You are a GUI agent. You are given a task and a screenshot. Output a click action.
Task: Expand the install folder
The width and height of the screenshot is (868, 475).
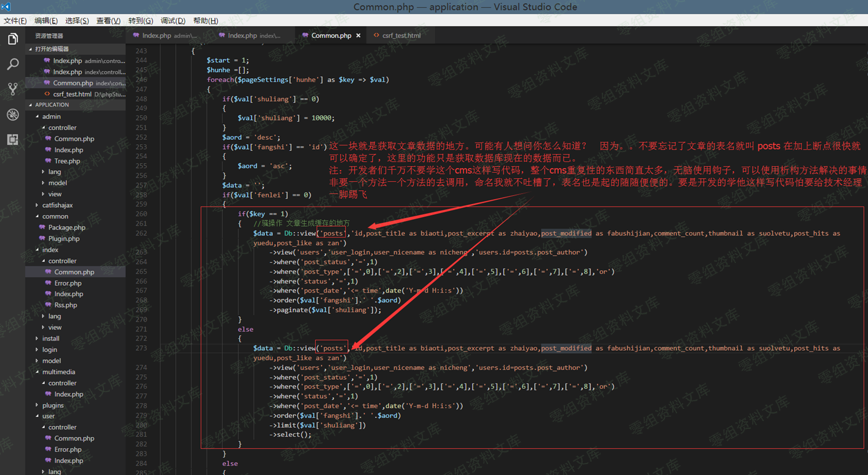click(50, 339)
